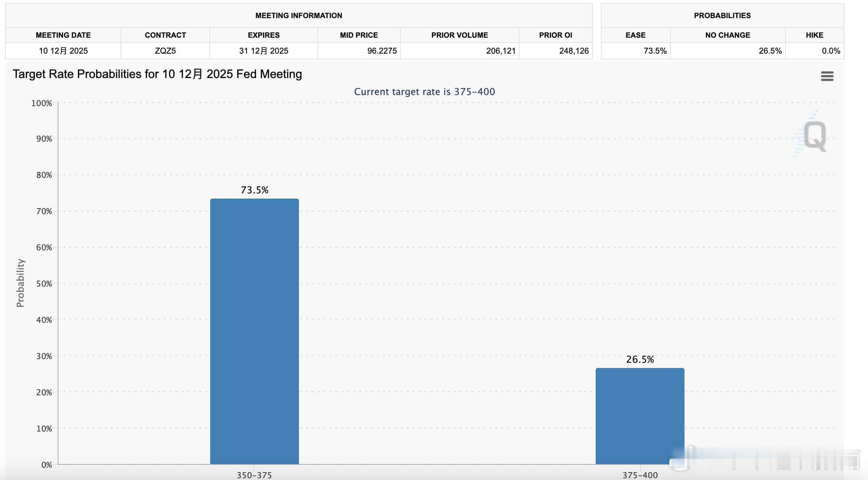Click the chart title Target Rate Probabilities
The image size is (868, 480).
pyautogui.click(x=157, y=74)
